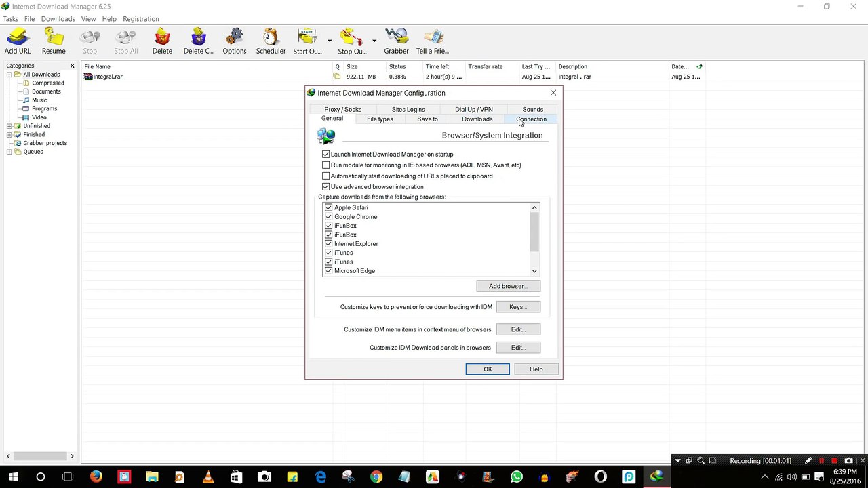Open Google Chrome from the taskbar
Screen dimensions: 868x488
point(376,477)
